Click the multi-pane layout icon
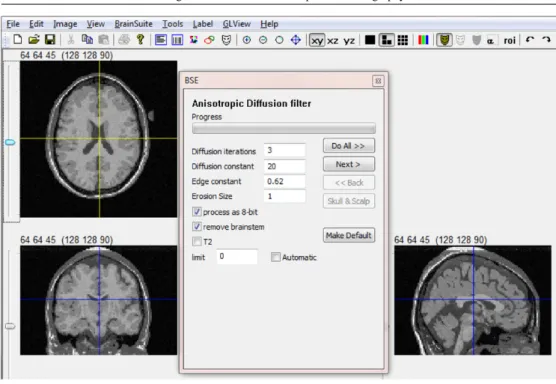The width and height of the screenshot is (556, 384). pos(387,40)
